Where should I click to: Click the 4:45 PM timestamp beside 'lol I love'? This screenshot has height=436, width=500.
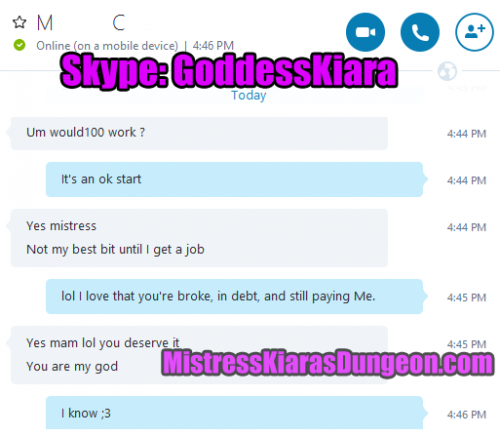pyautogui.click(x=466, y=297)
